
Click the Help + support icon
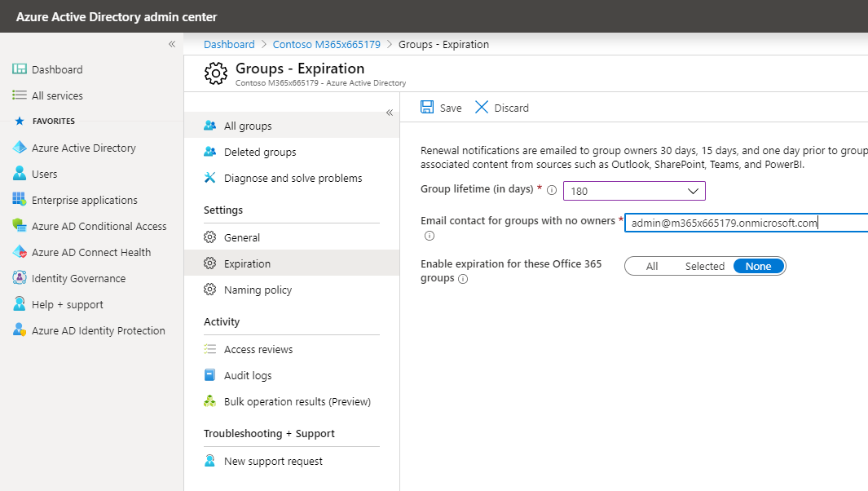pyautogui.click(x=20, y=303)
